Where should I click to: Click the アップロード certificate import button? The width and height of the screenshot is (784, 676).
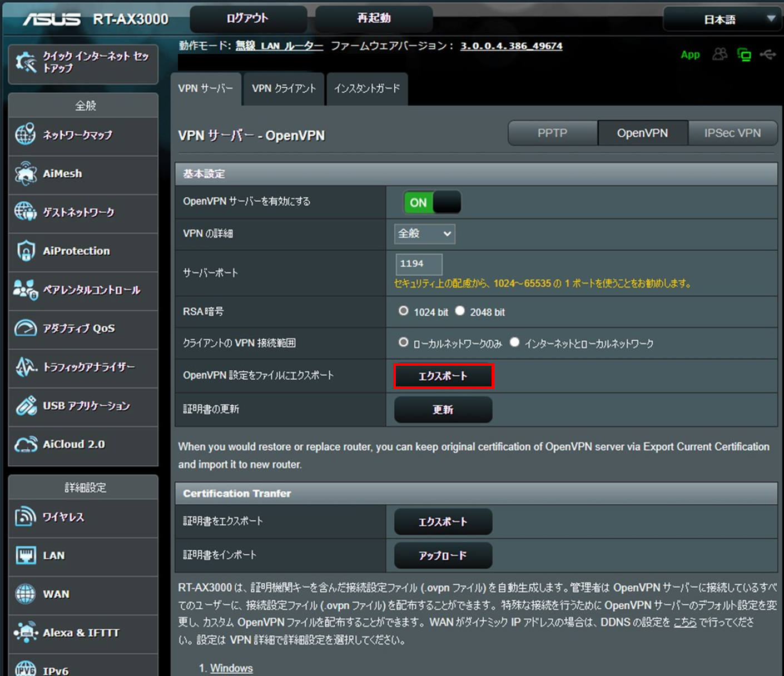443,555
